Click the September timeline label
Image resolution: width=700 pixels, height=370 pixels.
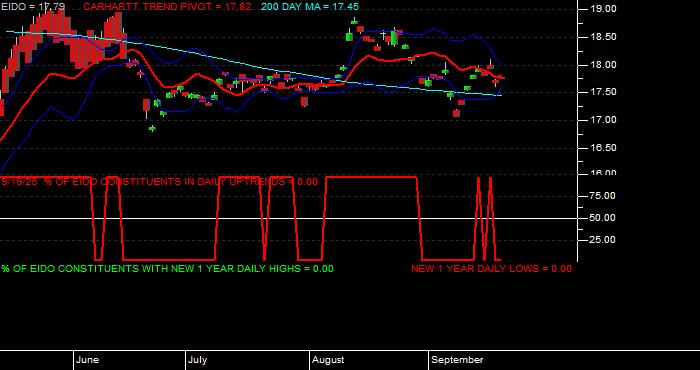click(x=457, y=360)
